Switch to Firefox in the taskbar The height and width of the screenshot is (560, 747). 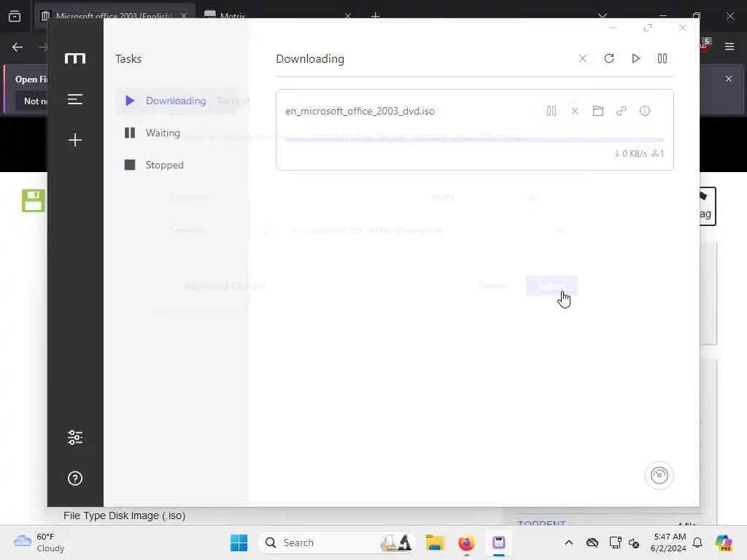[x=466, y=542]
